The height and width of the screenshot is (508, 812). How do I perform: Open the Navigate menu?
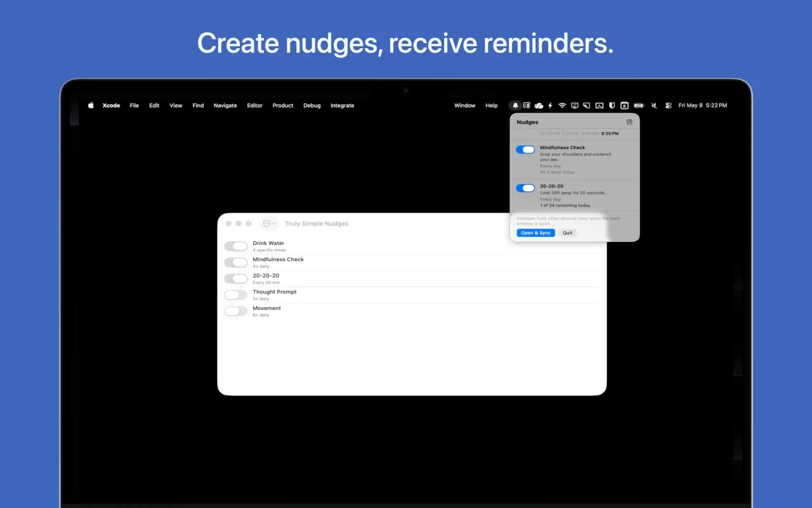pos(225,105)
